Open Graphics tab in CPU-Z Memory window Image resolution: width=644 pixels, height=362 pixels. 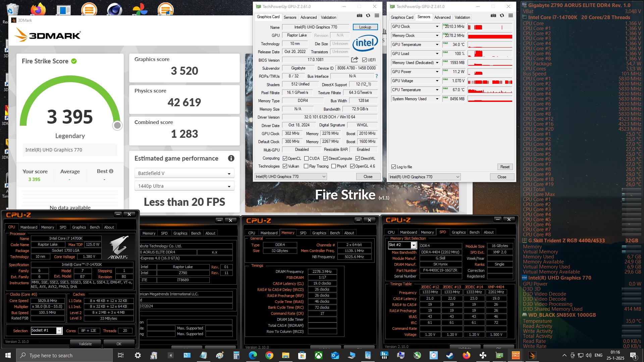(x=319, y=233)
